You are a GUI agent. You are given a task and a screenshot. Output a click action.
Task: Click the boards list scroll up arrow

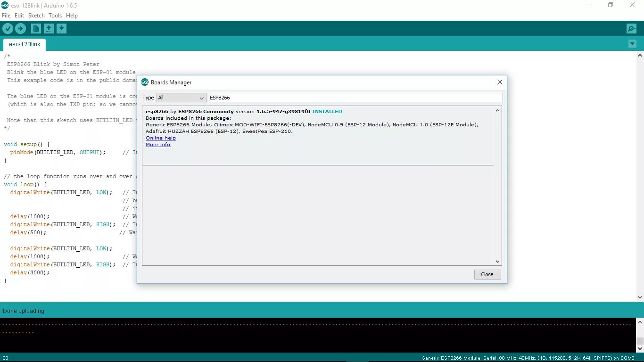[x=497, y=111]
